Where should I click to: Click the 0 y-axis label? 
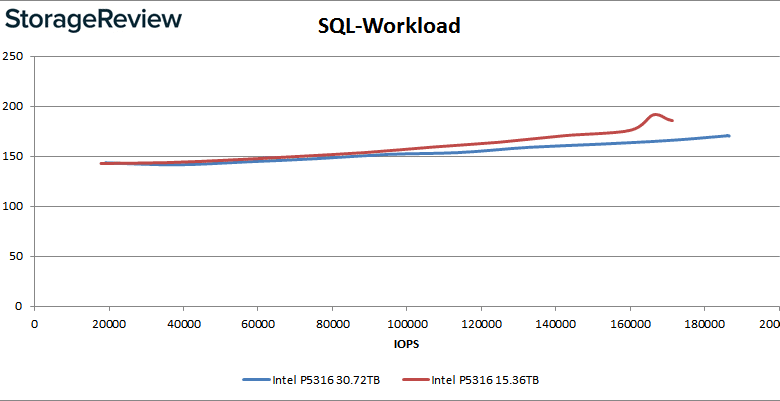(x=18, y=306)
